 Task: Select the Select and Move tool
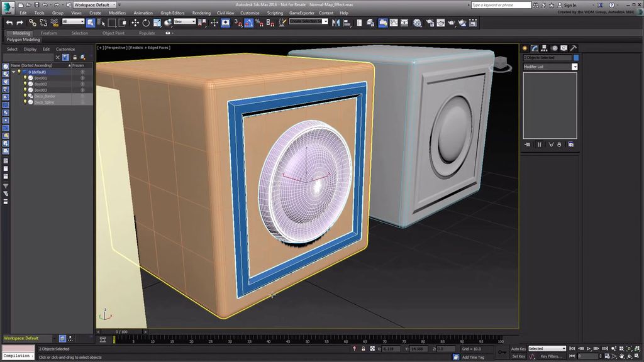click(136, 23)
